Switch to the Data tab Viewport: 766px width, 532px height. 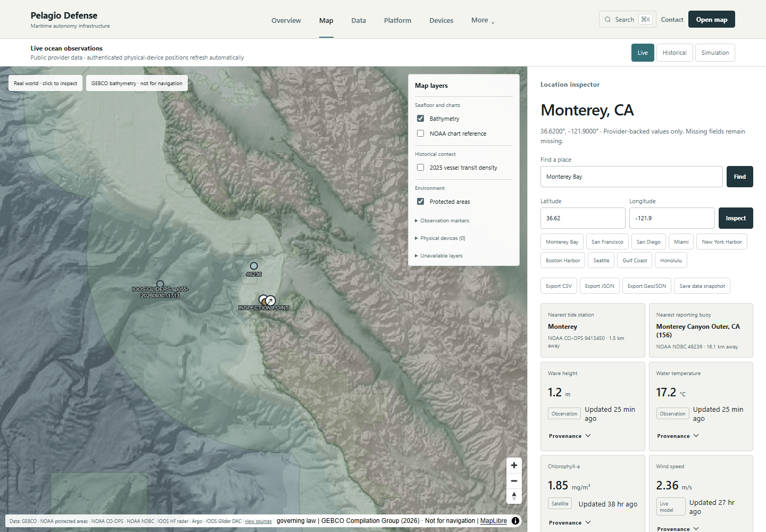pos(359,20)
